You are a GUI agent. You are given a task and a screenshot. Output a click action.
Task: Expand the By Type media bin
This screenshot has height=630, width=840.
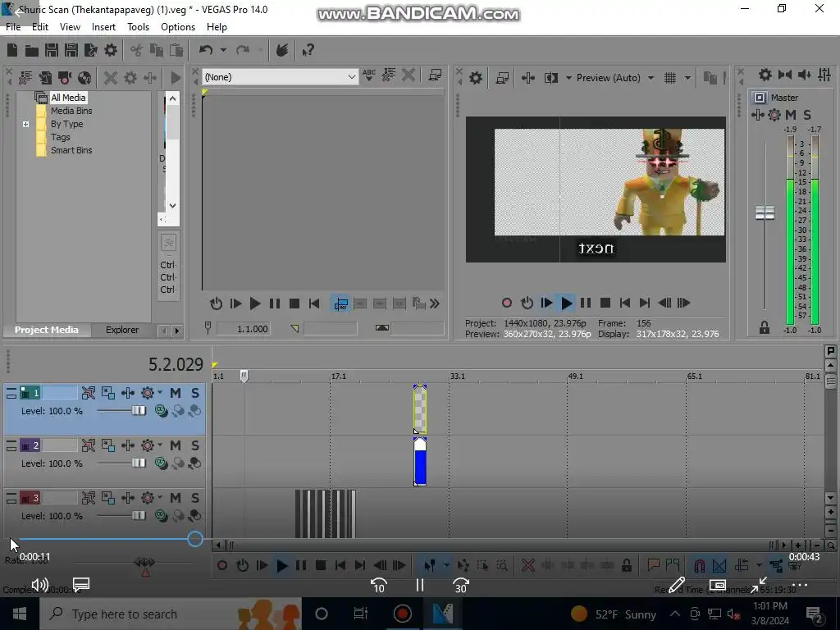coord(25,125)
